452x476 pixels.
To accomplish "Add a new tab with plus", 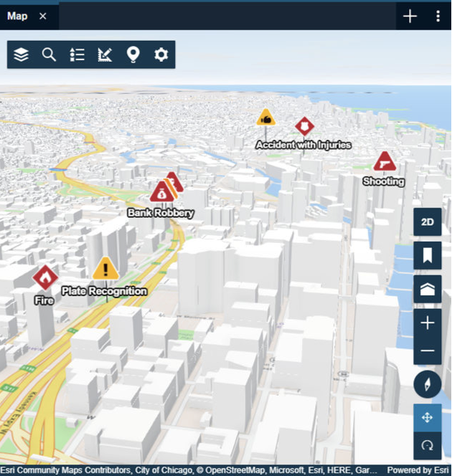I will pyautogui.click(x=410, y=16).
